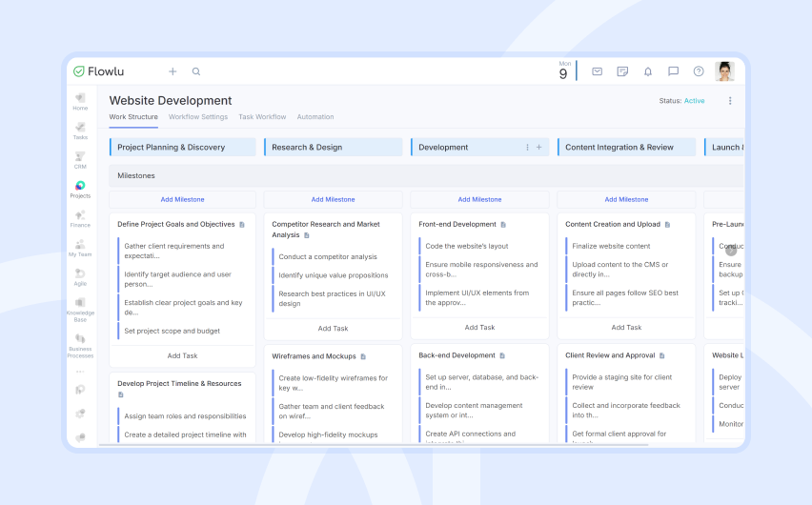Add Task to Content Creation and Upload card

pos(626,328)
